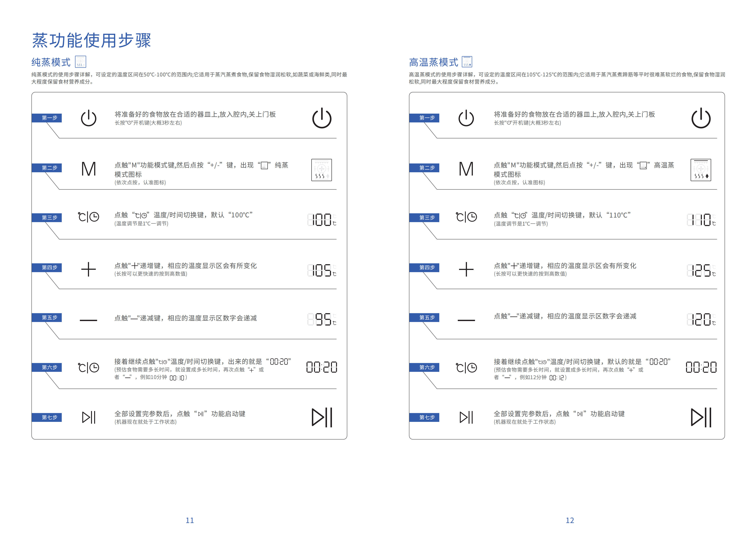756x534 pixels.
Task: Click the pure steam mode icon beside the 纯蒸模式 heading
Action: click(x=80, y=62)
